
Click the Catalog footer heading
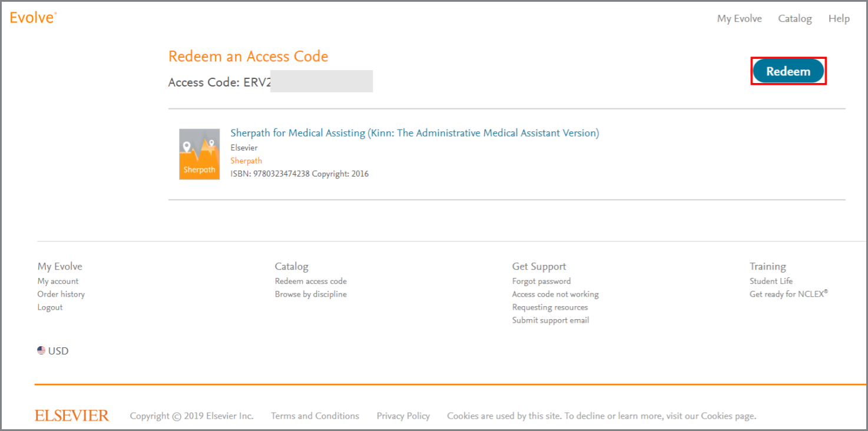(291, 267)
